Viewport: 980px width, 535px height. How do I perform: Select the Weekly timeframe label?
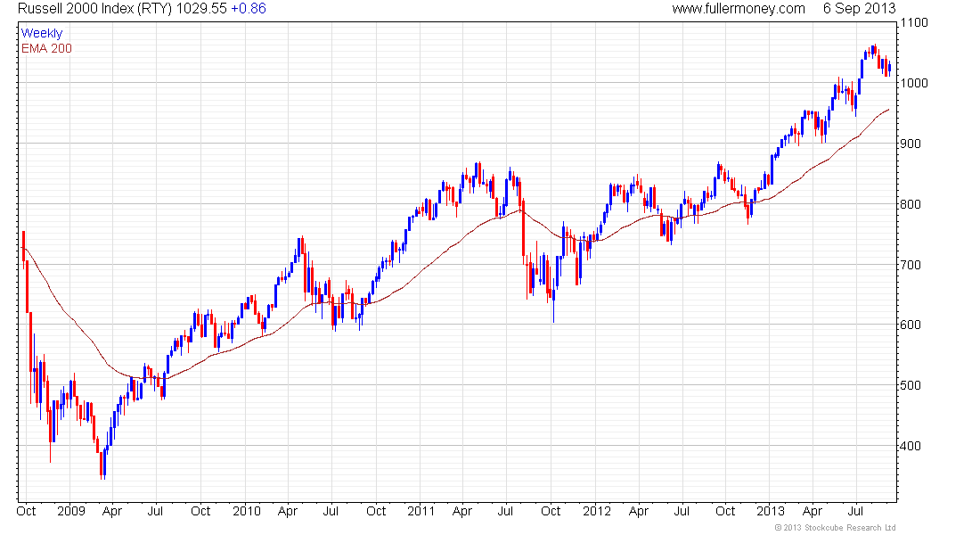click(42, 33)
